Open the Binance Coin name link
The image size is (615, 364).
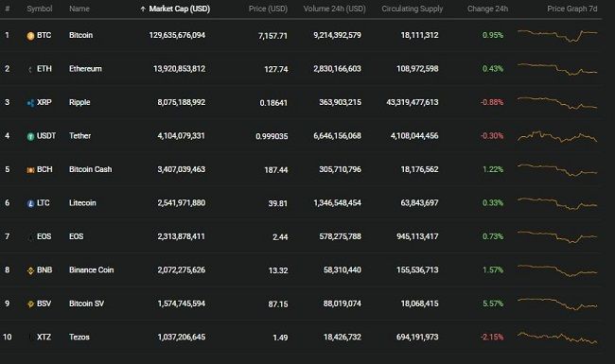[x=92, y=270]
